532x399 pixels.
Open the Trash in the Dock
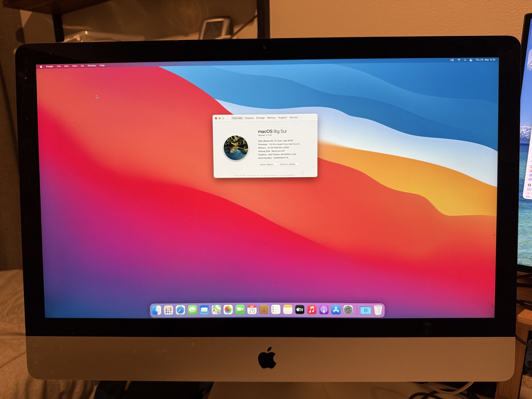[378, 310]
